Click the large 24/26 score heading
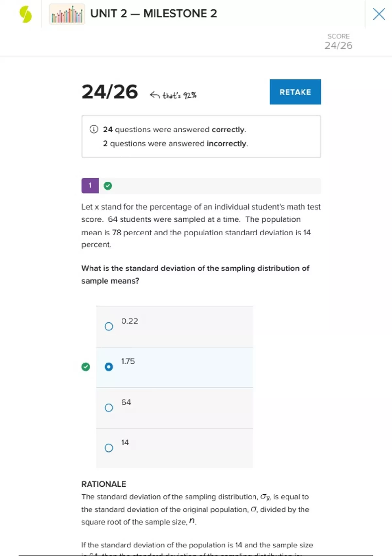This screenshot has height=556, width=392. click(x=109, y=92)
